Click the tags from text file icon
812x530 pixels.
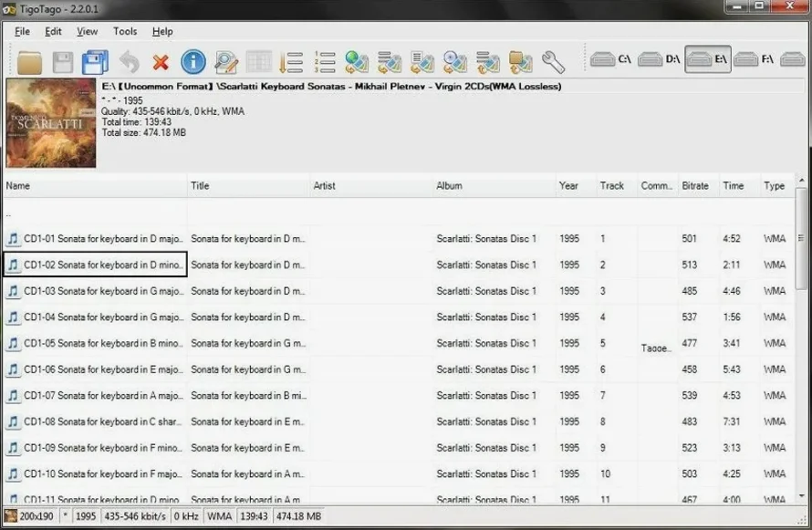422,63
